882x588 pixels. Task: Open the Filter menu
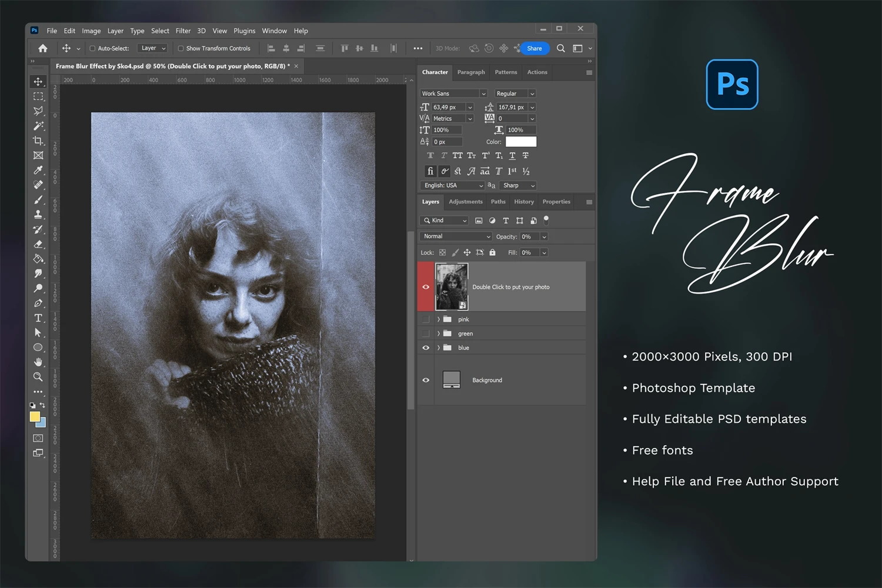pos(183,31)
